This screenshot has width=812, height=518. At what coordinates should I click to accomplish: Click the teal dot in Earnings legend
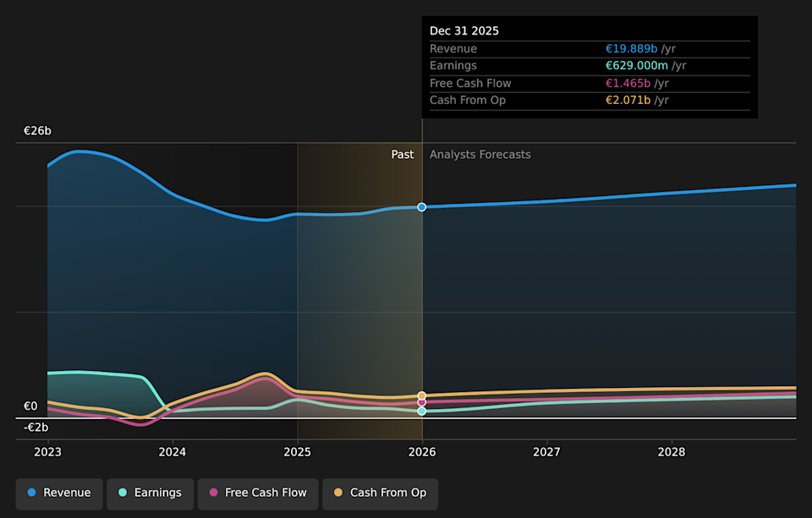point(123,493)
